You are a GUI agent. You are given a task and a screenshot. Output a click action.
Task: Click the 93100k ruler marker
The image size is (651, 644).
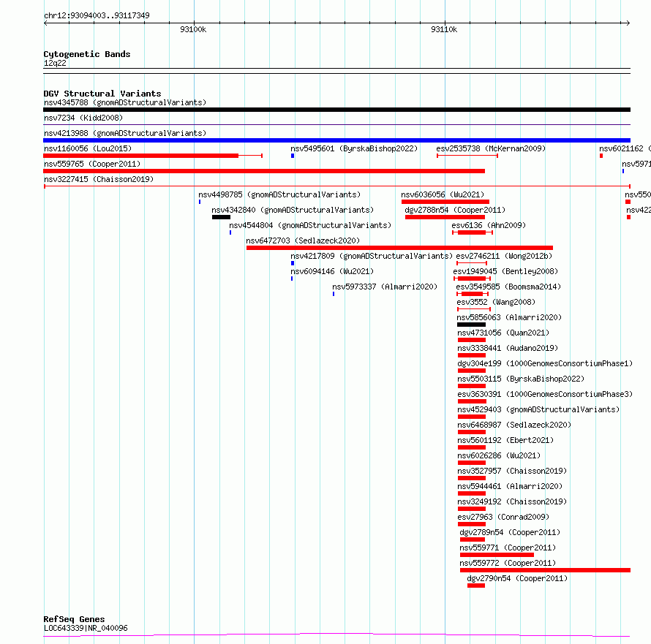193,29
